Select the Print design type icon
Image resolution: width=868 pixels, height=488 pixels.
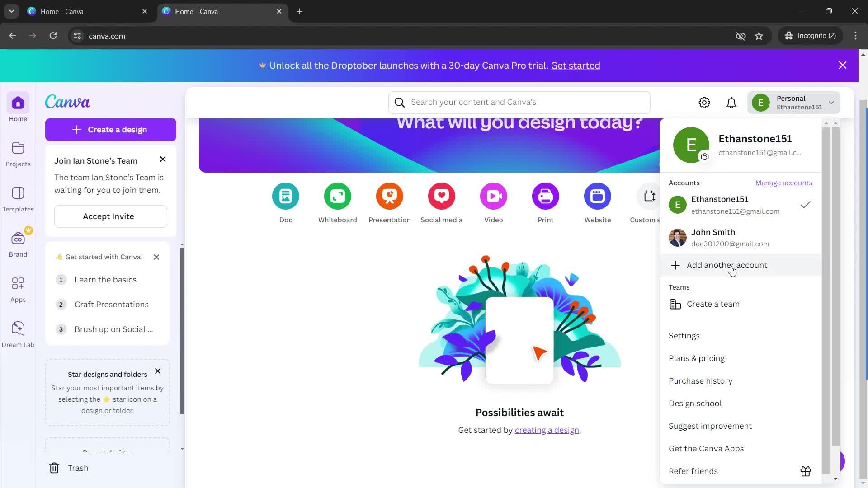tap(546, 196)
